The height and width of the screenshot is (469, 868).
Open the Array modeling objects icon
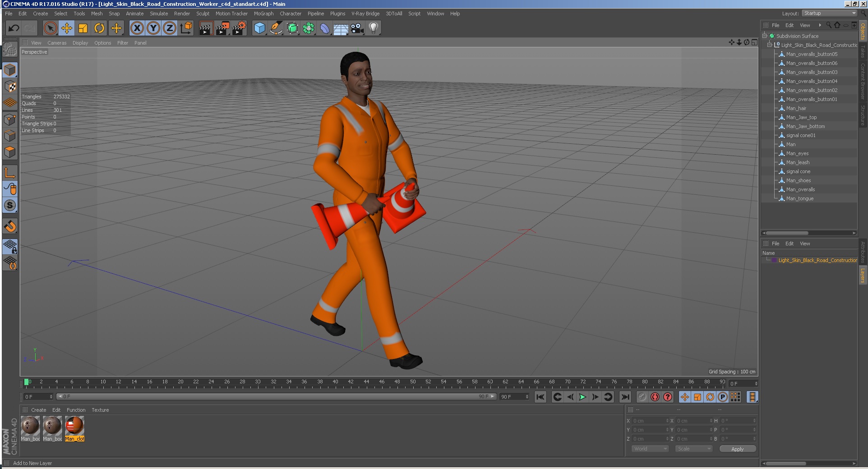(309, 28)
